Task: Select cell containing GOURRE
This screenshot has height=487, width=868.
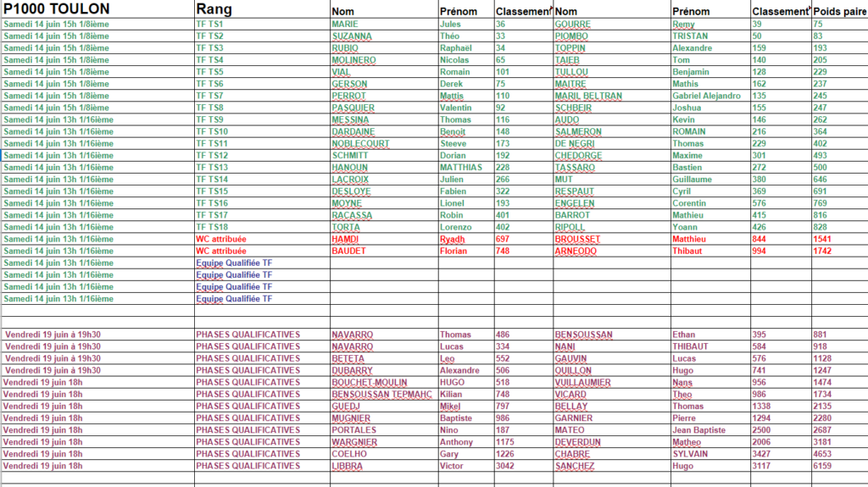Action: click(612, 25)
